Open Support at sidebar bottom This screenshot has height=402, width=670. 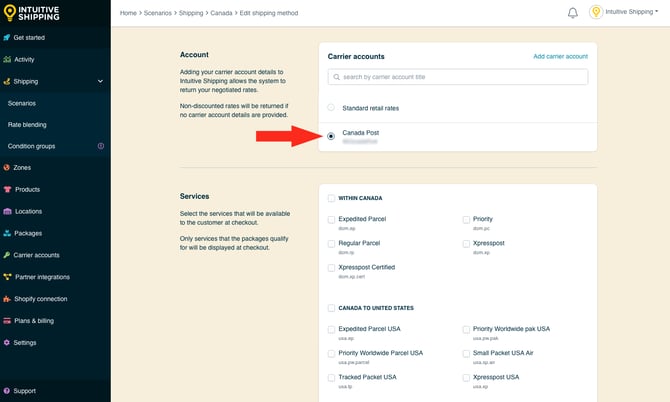[x=24, y=391]
